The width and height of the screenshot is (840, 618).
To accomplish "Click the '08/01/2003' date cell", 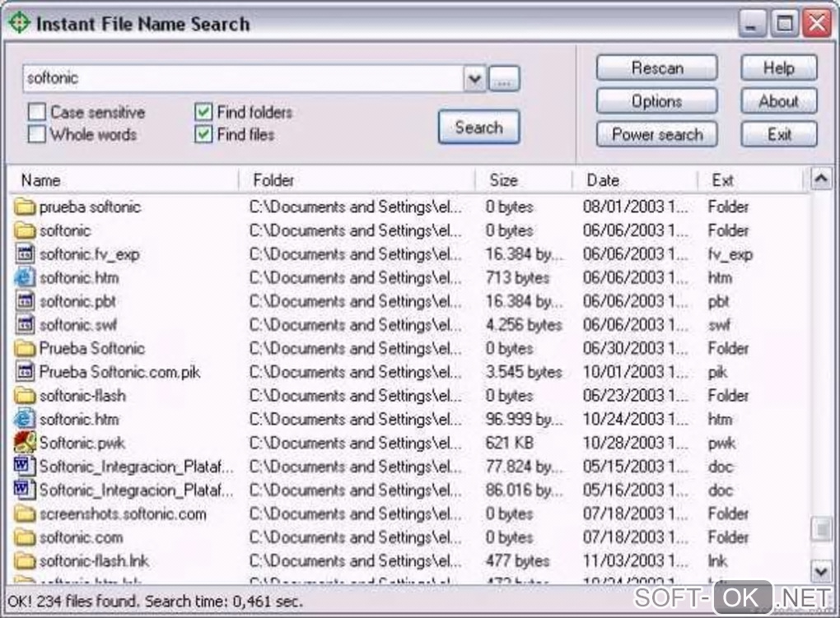I will point(636,207).
